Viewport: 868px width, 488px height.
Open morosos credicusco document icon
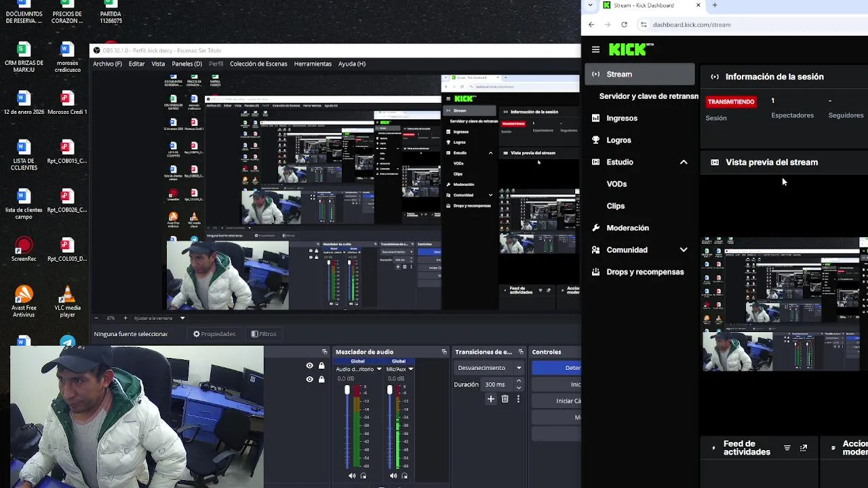(x=66, y=57)
